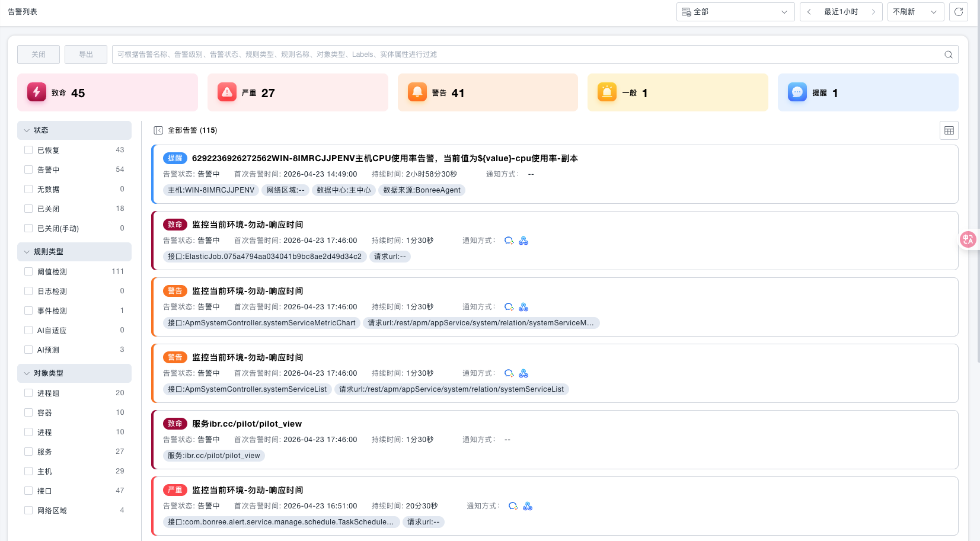This screenshot has height=541, width=980.
Task: Filter by 警告 severity card
Action: pyautogui.click(x=488, y=92)
